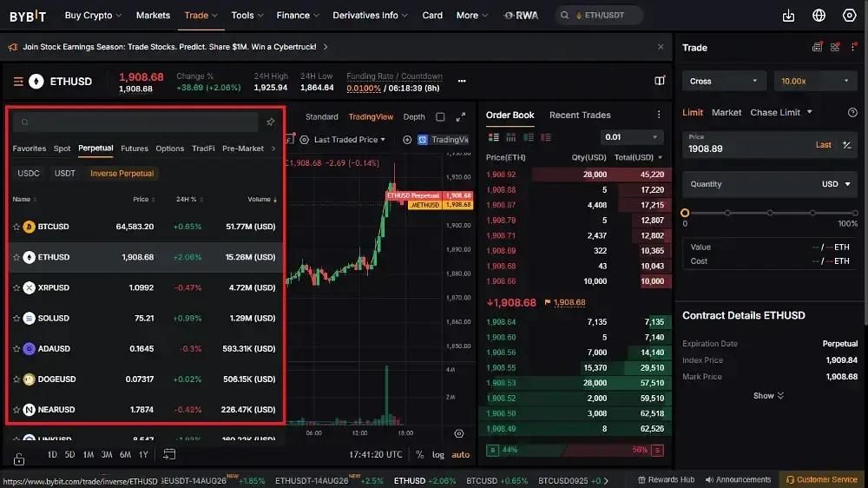Favorite BTCUSD with the star icon
The height and width of the screenshot is (488, 868).
coord(16,227)
